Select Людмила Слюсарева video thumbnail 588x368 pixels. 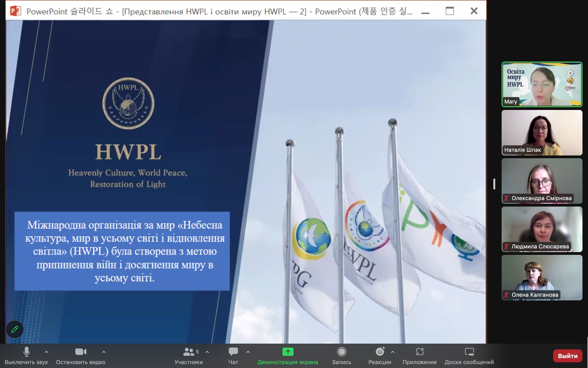pos(542,229)
